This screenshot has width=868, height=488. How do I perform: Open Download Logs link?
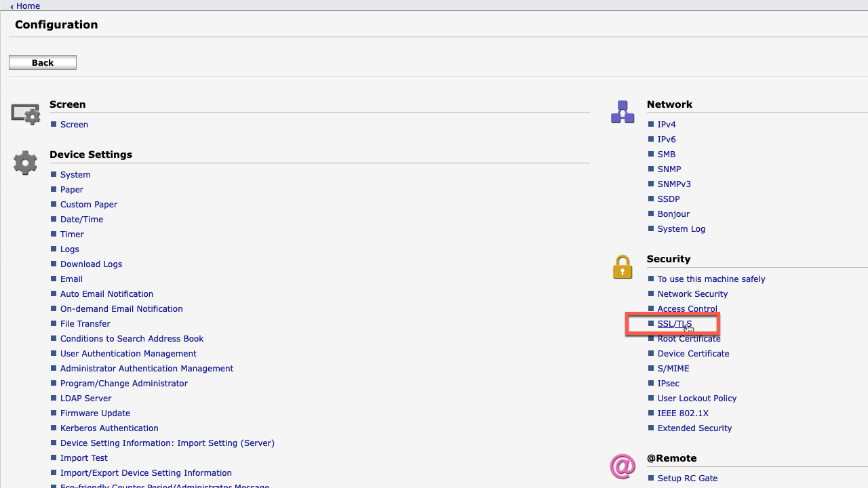(x=92, y=264)
